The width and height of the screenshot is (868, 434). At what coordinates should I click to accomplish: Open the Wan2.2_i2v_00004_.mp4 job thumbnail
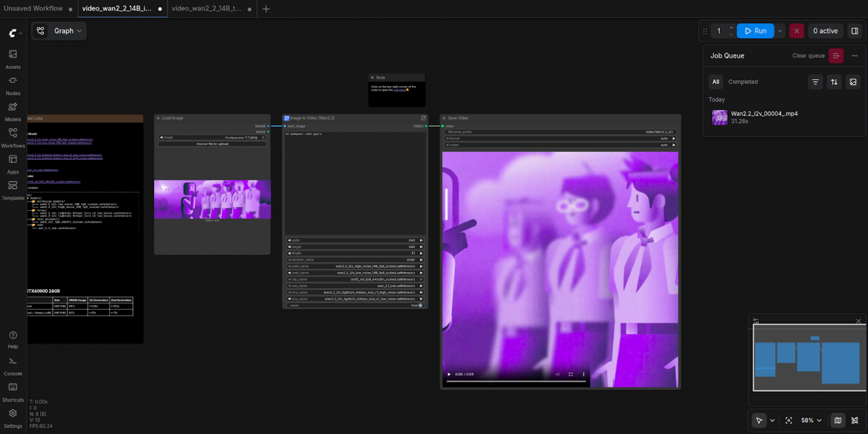[x=719, y=117]
